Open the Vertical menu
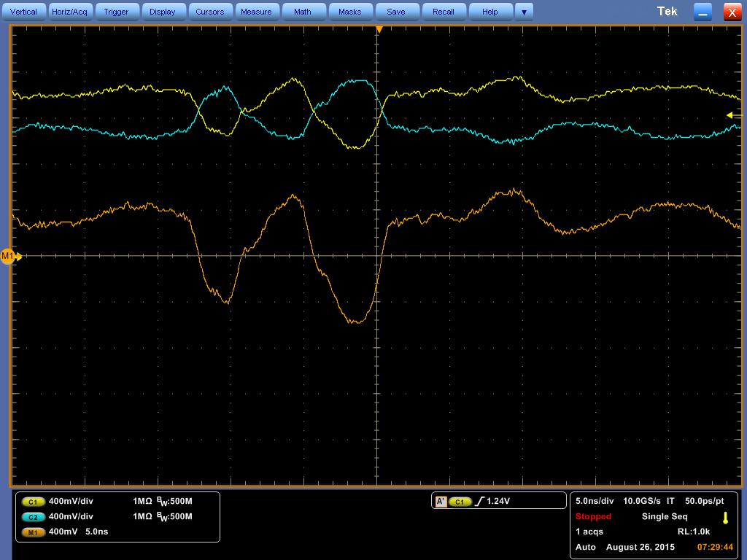This screenshot has height=560, width=747. [23, 12]
